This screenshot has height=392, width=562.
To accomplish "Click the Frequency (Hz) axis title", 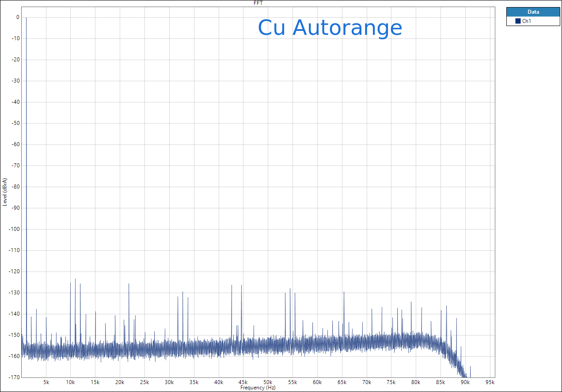I will [258, 388].
